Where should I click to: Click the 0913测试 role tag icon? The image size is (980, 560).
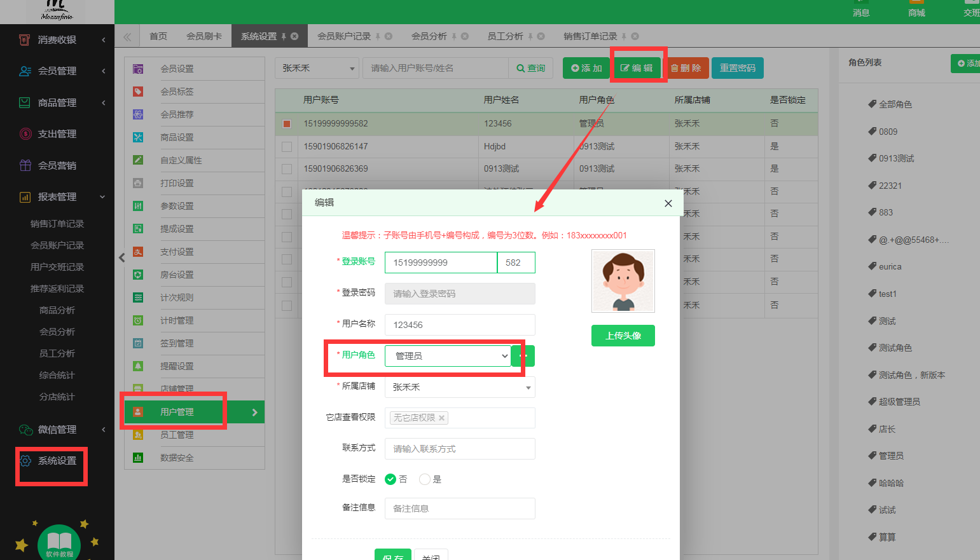873,158
